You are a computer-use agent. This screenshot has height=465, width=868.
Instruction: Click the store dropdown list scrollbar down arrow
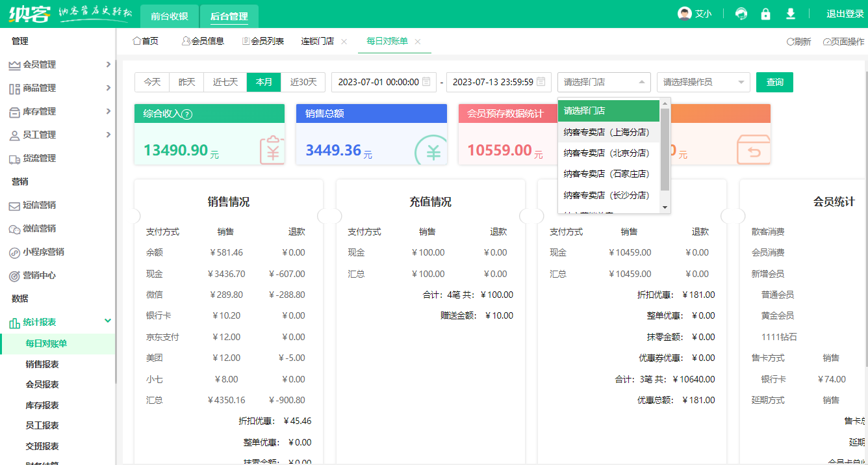click(x=665, y=207)
